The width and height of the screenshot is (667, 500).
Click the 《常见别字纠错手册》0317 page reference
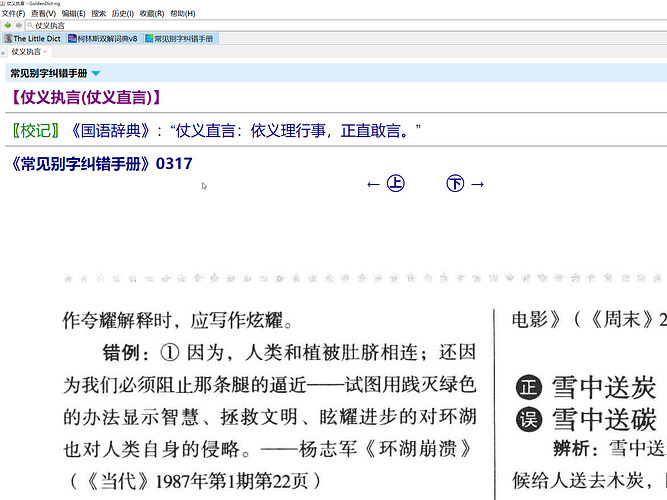click(102, 163)
